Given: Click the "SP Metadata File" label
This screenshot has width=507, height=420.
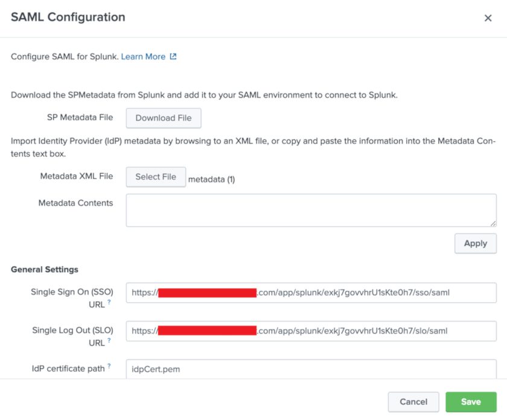Looking at the screenshot, I should coord(80,117).
